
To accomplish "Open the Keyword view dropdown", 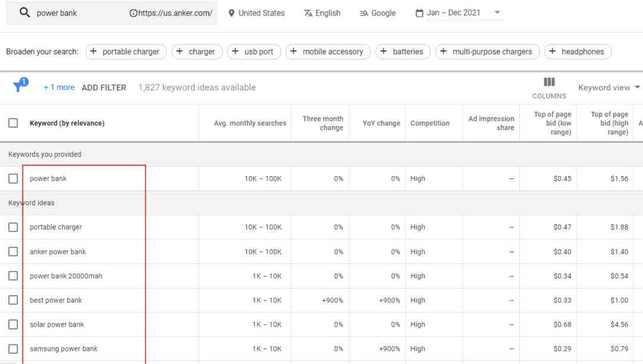I will (608, 87).
